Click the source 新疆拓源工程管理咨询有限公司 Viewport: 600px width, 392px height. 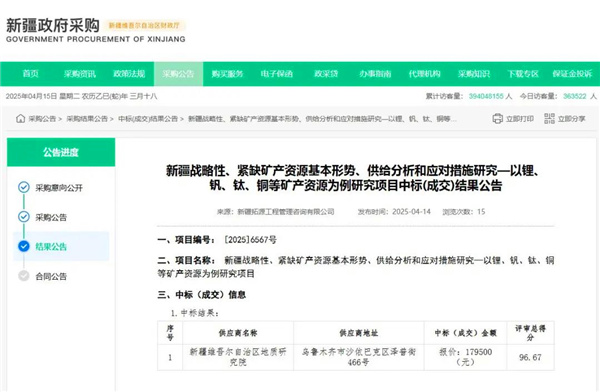(x=286, y=212)
